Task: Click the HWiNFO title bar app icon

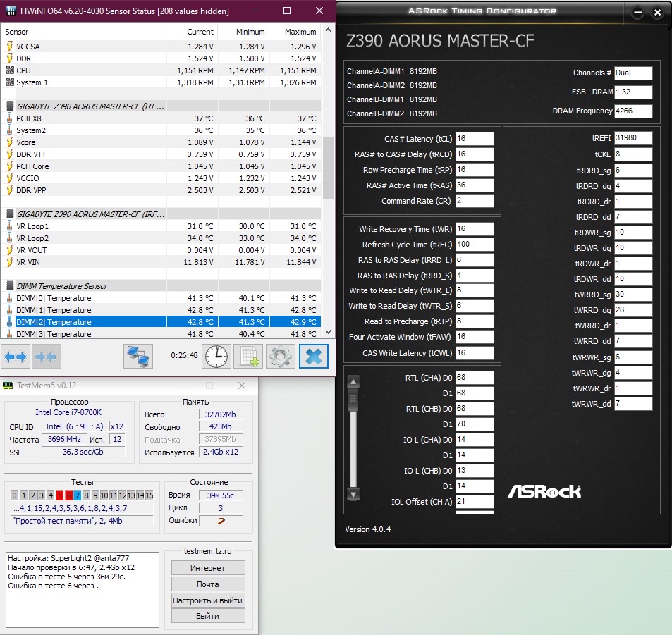Action: pos(11,11)
